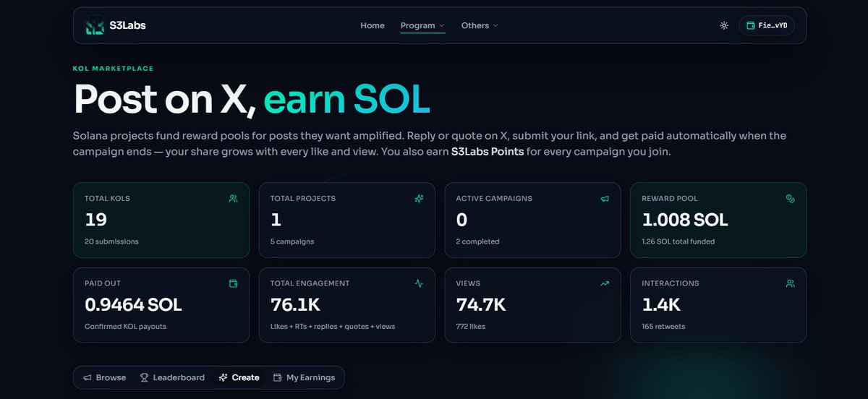The height and width of the screenshot is (399, 868).
Task: Click the "TOTAL PROJECTS" card label
Action: [303, 198]
